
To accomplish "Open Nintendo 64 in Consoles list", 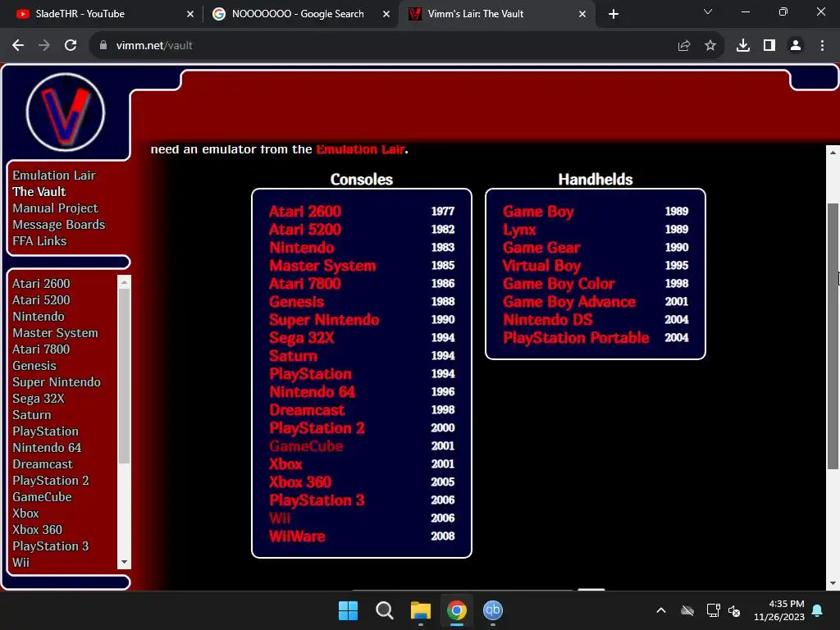I will (x=312, y=392).
